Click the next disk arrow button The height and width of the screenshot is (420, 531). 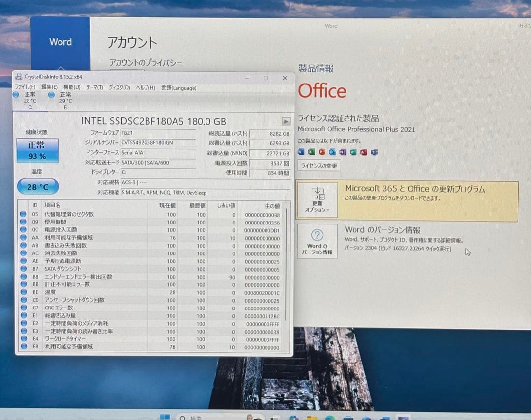[286, 121]
